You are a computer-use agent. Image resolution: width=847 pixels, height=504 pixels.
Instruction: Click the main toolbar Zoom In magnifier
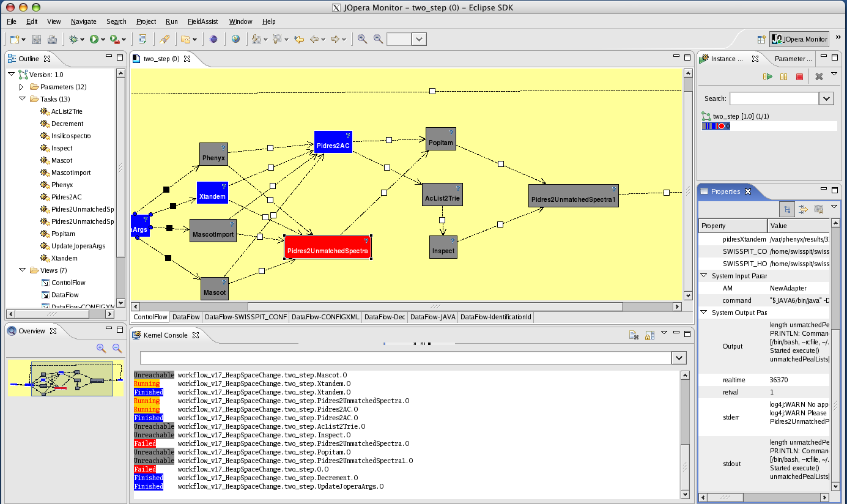click(x=363, y=39)
